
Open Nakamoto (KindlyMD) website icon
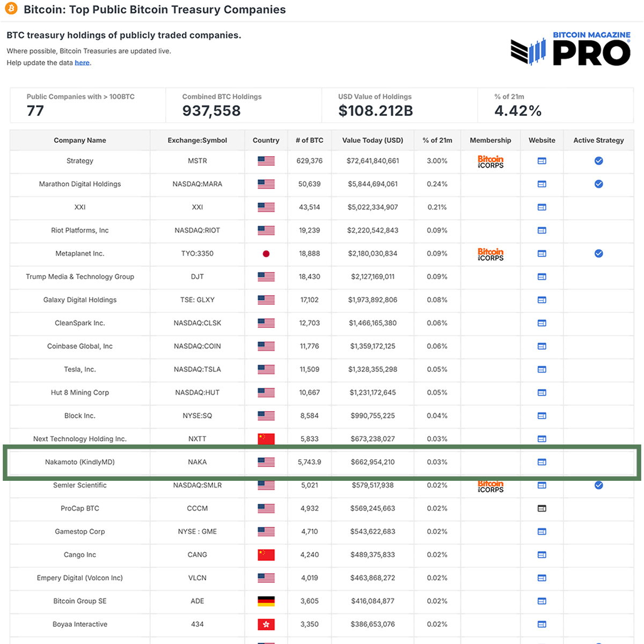(542, 462)
